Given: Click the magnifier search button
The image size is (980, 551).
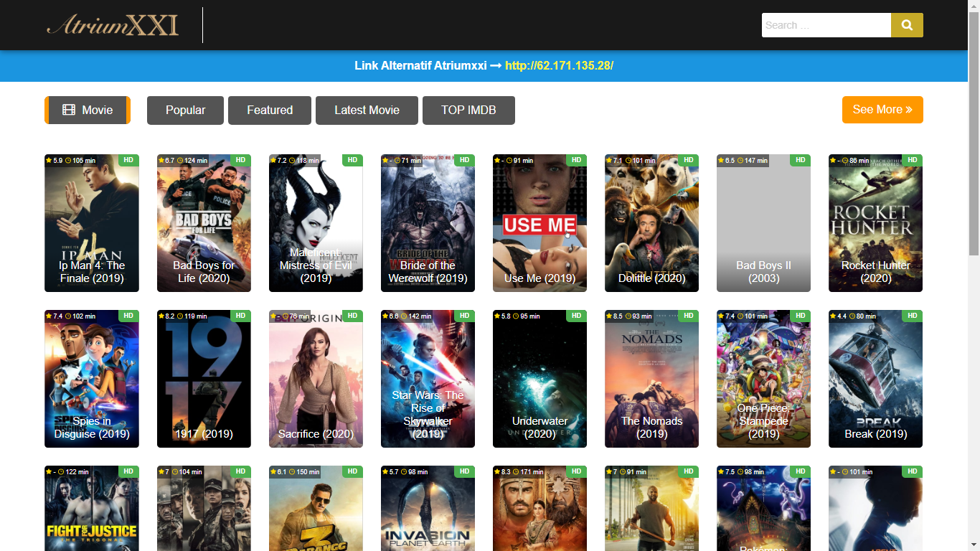Looking at the screenshot, I should click(907, 25).
